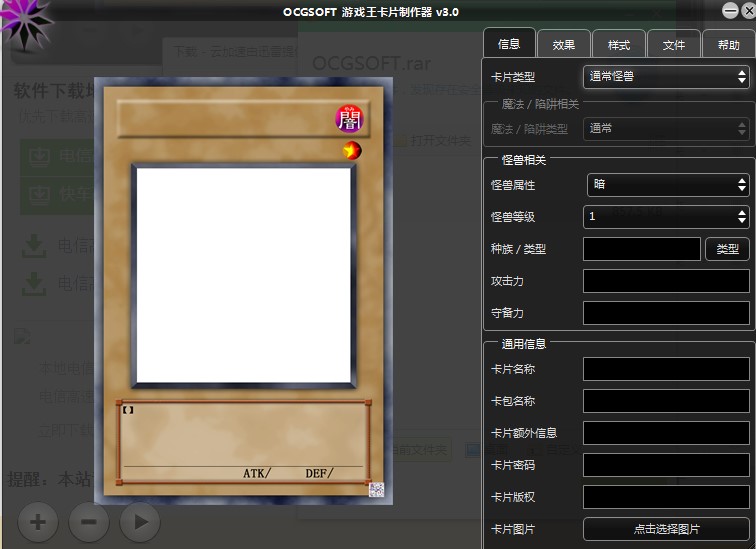Click the zoom out minus button
This screenshot has height=549, width=756.
click(89, 521)
